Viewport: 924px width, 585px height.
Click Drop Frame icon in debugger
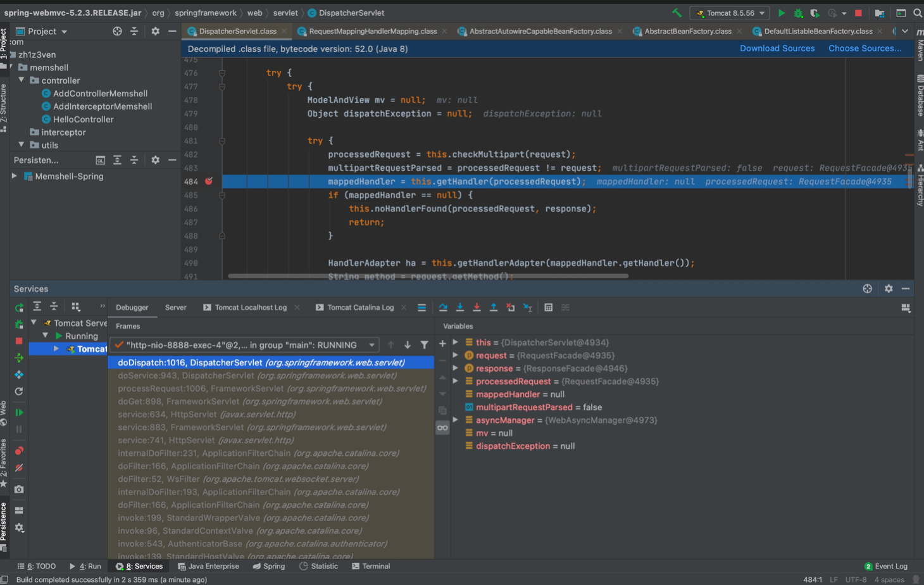click(510, 308)
